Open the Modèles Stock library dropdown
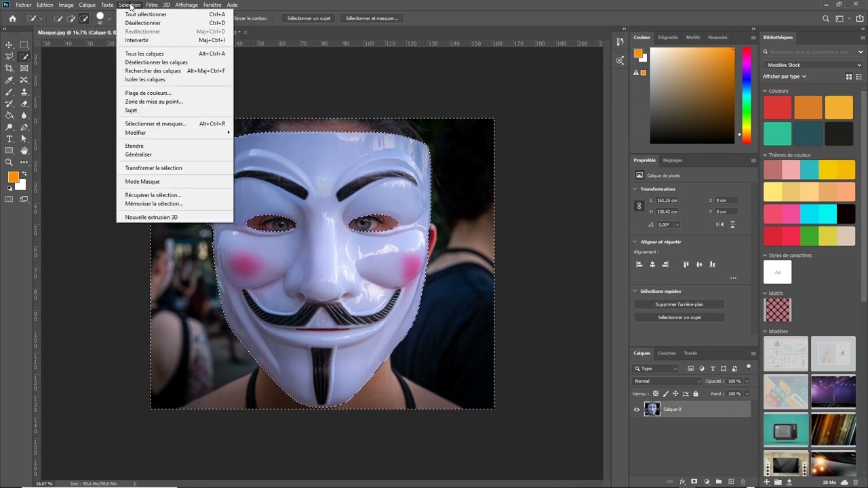The height and width of the screenshot is (488, 868). [812, 65]
